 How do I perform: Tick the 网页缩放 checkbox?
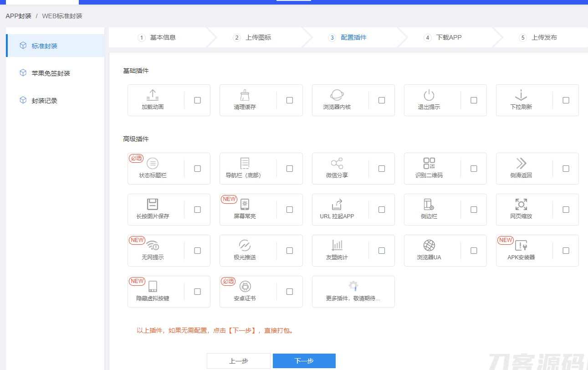tap(566, 210)
